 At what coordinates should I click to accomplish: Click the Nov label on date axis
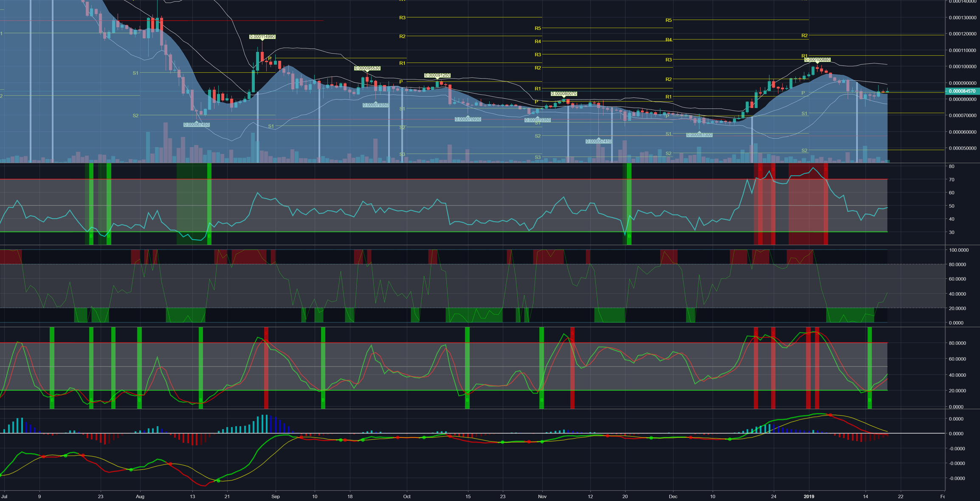click(x=542, y=496)
